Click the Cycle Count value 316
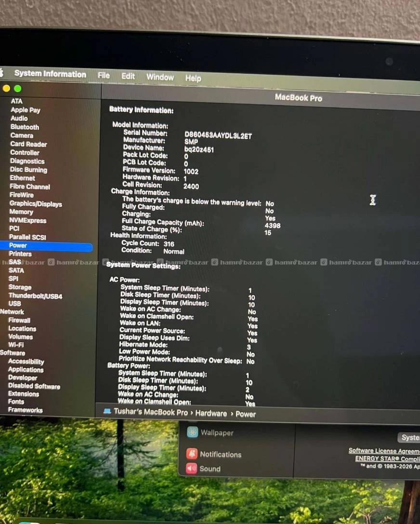Screen dimensions: 420x524 [x=169, y=244]
